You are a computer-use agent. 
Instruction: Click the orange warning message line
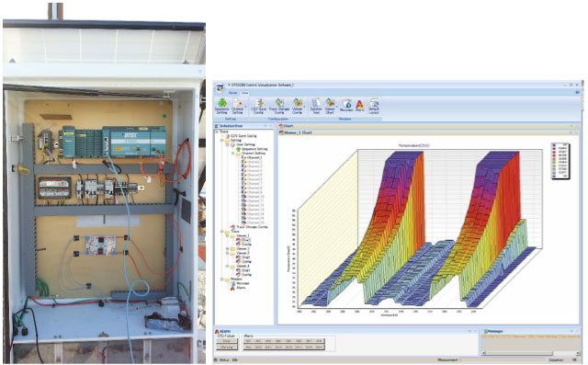531,336
